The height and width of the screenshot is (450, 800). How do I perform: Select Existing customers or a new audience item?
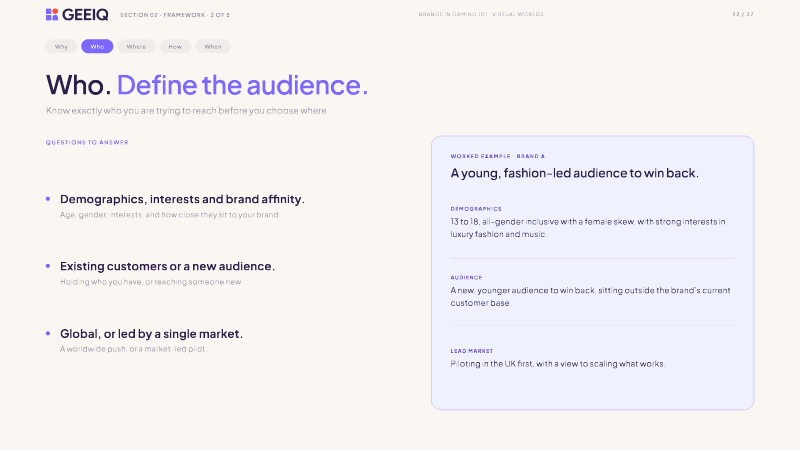[x=167, y=266]
